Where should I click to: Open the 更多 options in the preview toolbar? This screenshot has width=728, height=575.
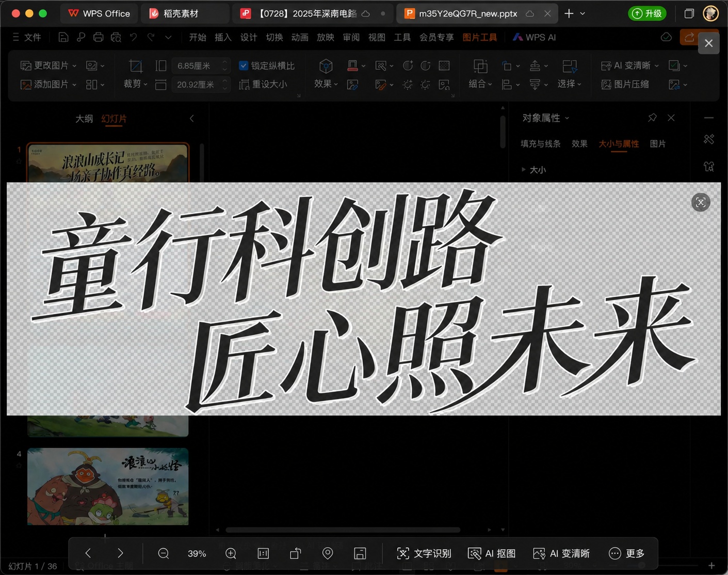627,553
